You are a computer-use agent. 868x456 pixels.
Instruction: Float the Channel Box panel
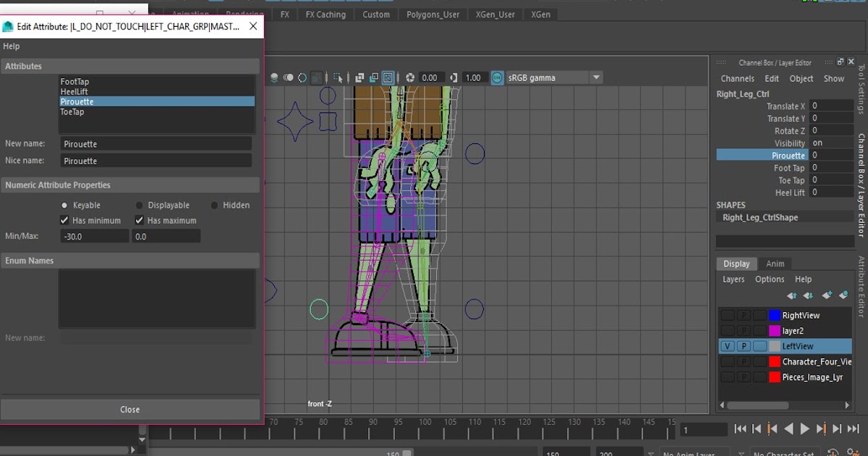coord(840,62)
